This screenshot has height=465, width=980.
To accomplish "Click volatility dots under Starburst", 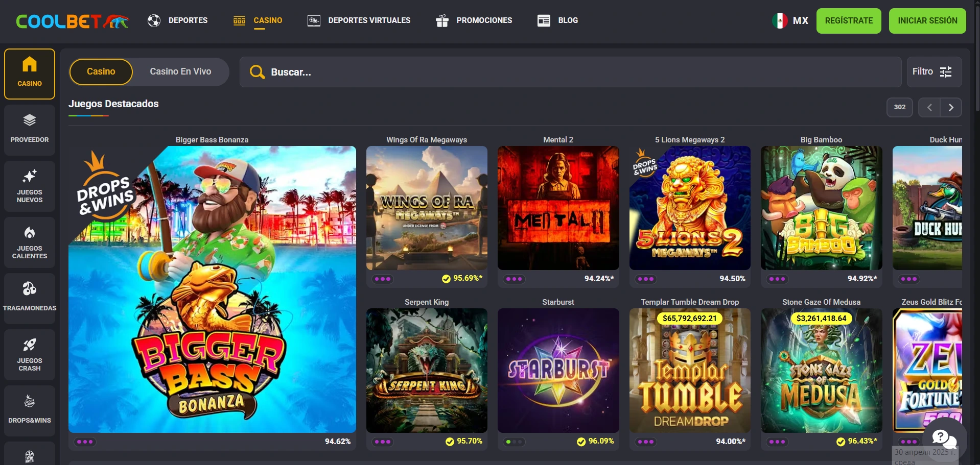I will coord(514,442).
